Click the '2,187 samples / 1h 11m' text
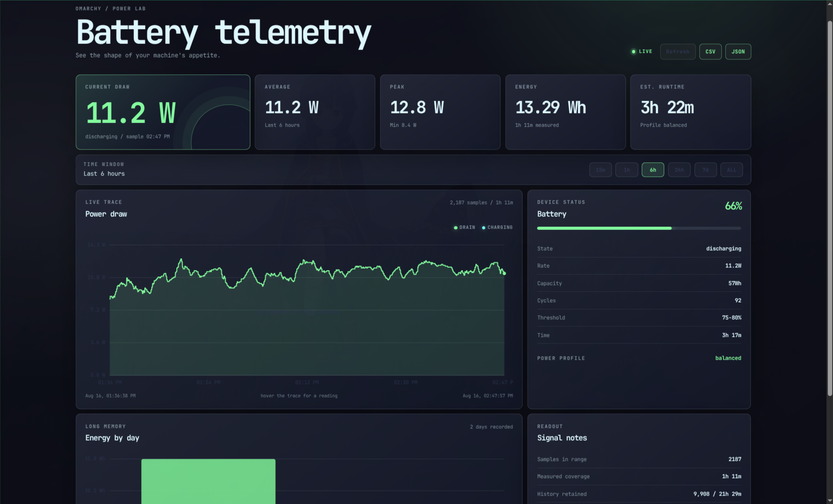The height and width of the screenshot is (504, 833). click(481, 203)
